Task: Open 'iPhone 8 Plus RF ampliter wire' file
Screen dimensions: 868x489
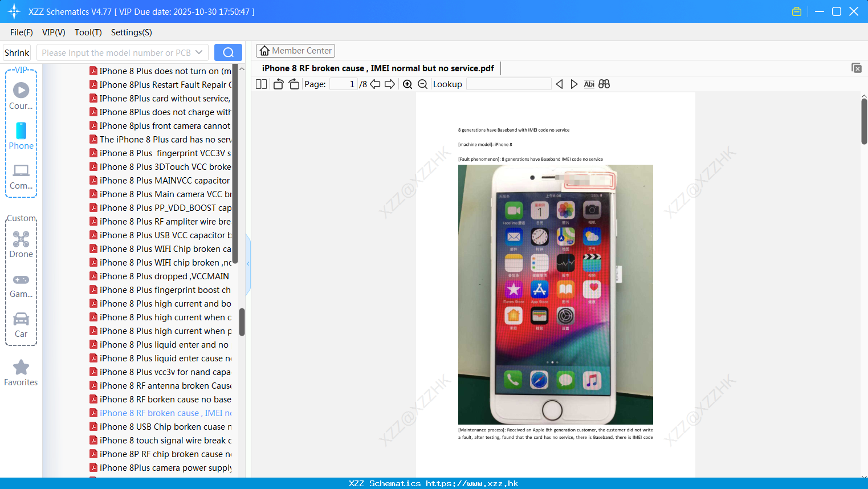Action: coord(160,222)
